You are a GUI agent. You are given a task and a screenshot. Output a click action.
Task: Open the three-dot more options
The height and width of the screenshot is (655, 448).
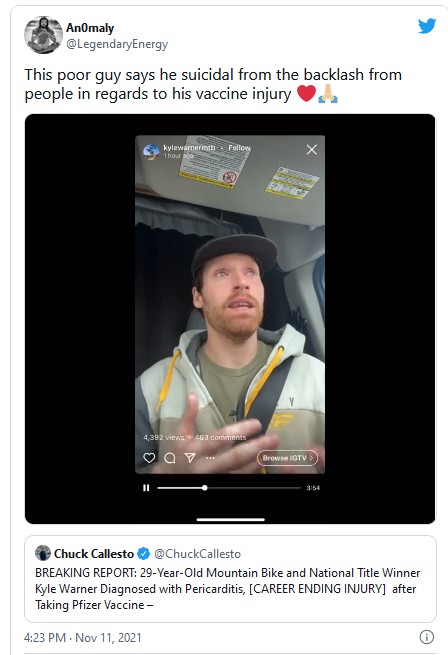click(210, 458)
